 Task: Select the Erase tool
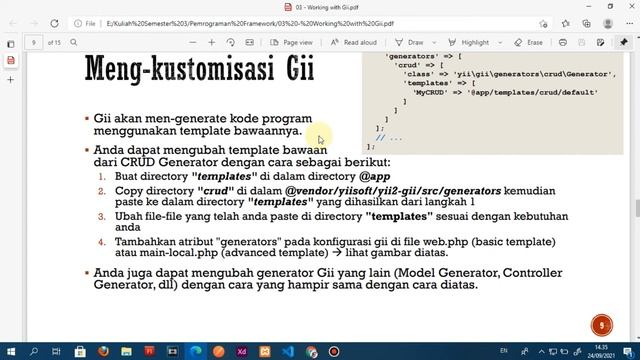529,42
